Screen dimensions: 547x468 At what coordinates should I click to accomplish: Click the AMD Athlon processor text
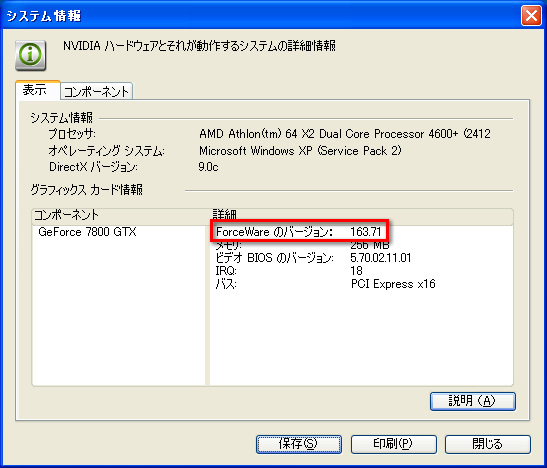[x=345, y=134]
